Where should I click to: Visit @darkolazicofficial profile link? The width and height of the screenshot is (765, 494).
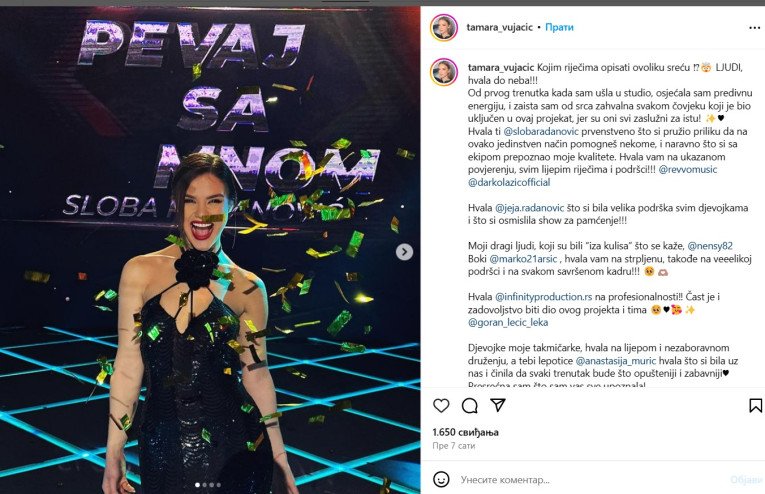(x=509, y=182)
